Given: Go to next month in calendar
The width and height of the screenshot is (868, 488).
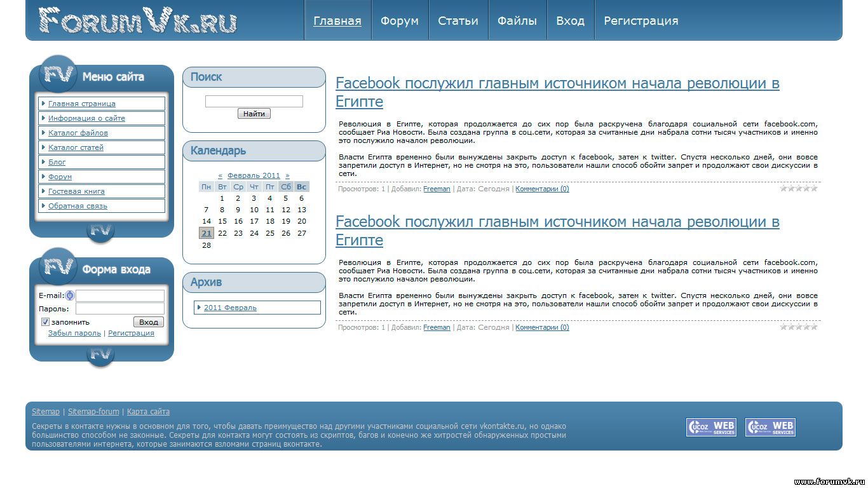Looking at the screenshot, I should (x=287, y=175).
